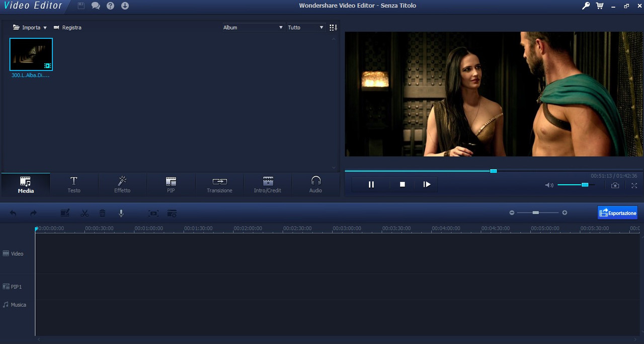Click the help question mark icon

coord(110,6)
